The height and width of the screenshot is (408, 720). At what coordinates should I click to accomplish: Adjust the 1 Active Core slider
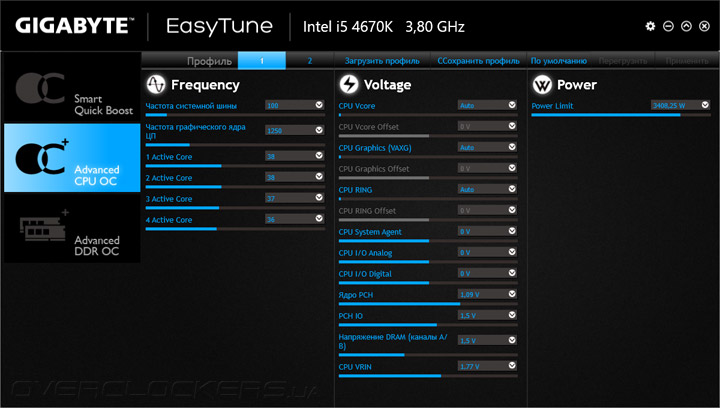(x=235, y=166)
